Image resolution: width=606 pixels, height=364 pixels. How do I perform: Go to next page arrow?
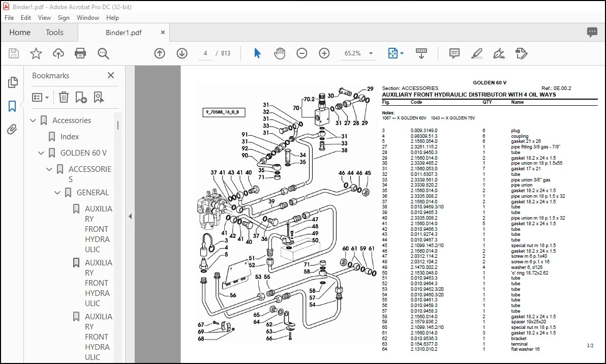(182, 53)
